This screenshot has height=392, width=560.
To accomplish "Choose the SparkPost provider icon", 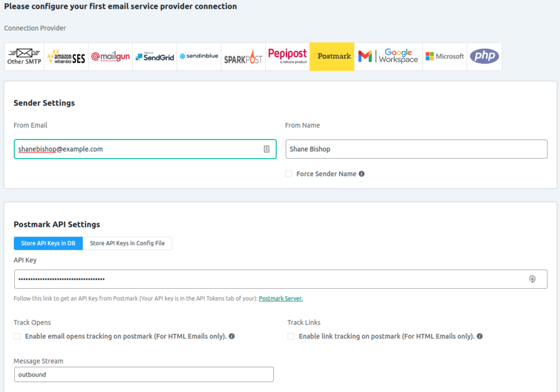I will click(243, 57).
